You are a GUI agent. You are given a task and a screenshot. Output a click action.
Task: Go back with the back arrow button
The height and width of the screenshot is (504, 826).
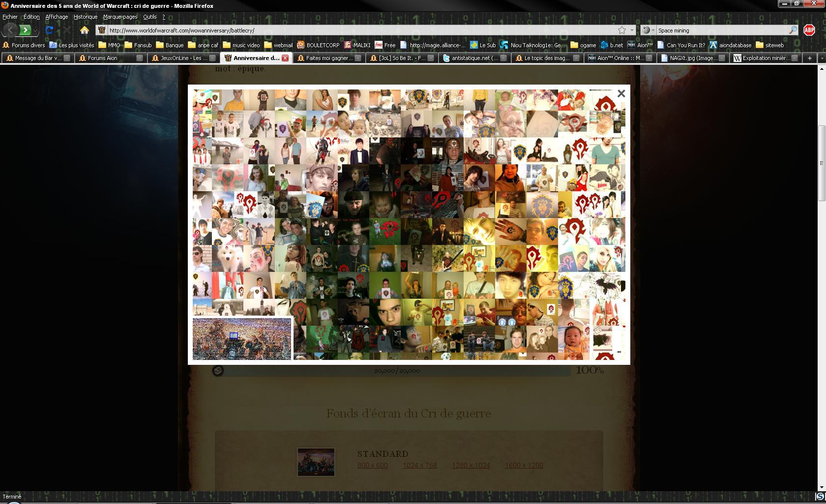point(10,30)
